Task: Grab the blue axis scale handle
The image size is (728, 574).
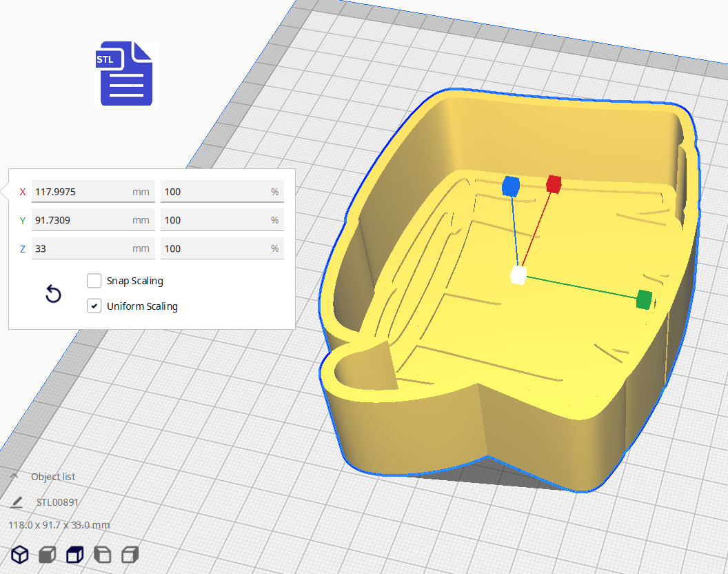Action: click(x=512, y=185)
